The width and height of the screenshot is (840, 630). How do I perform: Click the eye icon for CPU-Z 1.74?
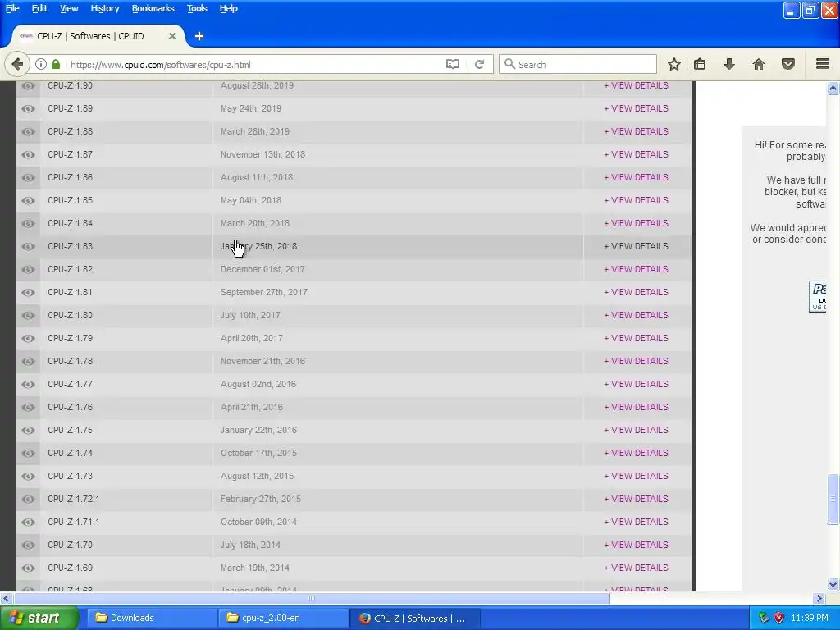[x=29, y=453]
